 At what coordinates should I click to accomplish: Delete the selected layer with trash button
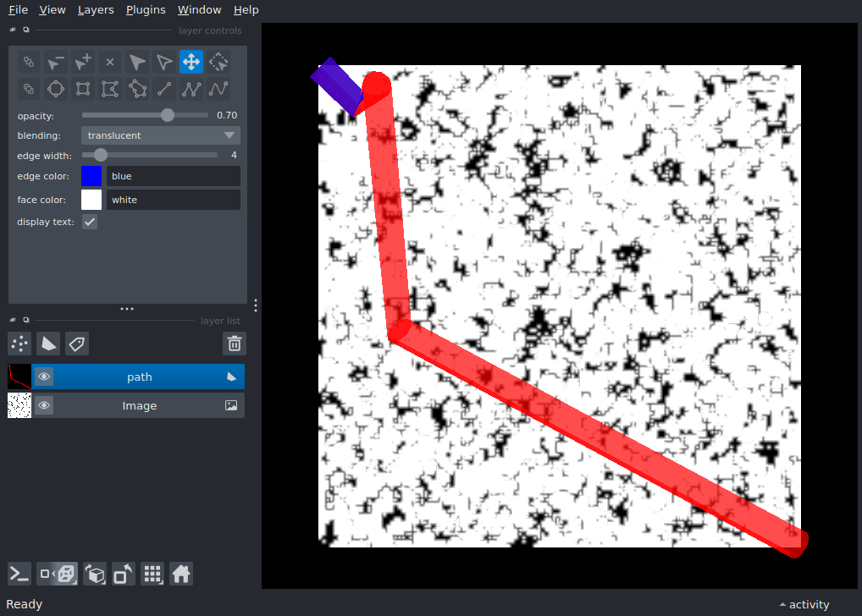click(x=235, y=344)
